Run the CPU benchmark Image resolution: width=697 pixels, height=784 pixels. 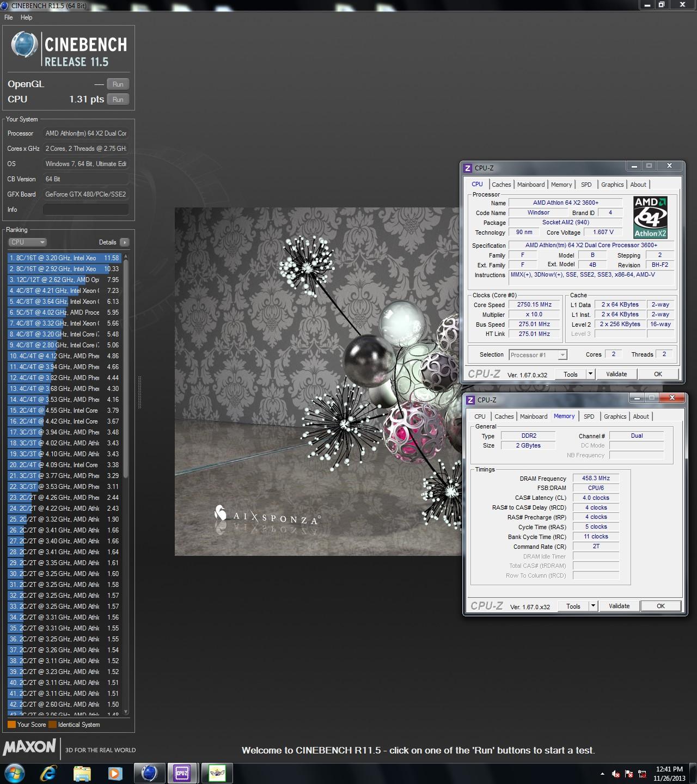pyautogui.click(x=118, y=100)
